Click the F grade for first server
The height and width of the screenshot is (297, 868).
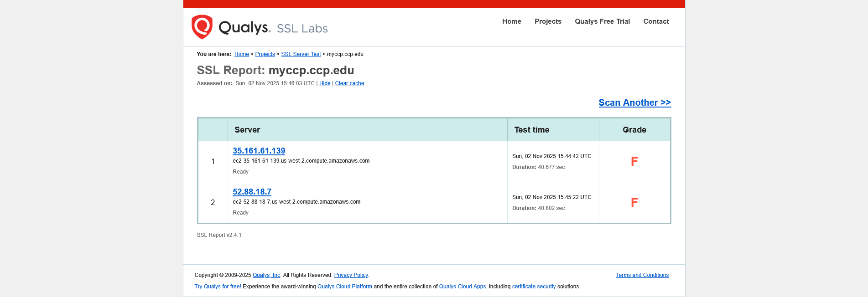click(634, 161)
